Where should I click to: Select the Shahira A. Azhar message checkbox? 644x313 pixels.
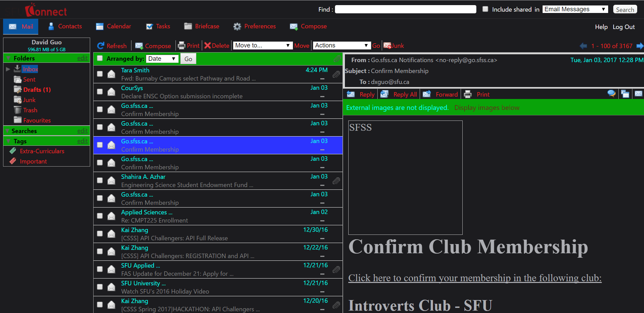(100, 180)
